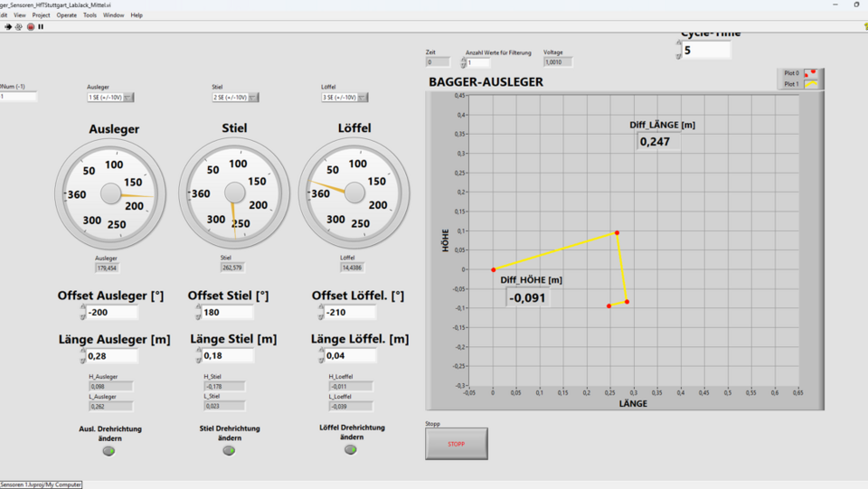Click the Diff_HÖHE value -0,091

tap(527, 297)
